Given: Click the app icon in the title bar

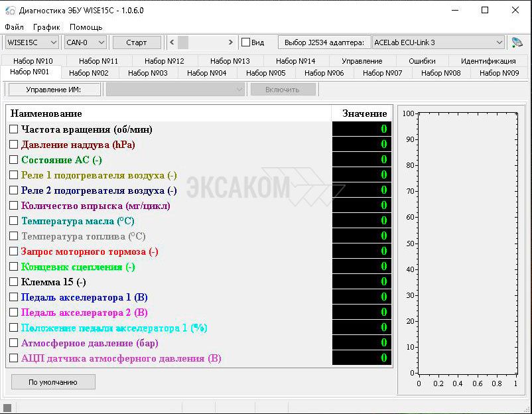Looking at the screenshot, I should (x=10, y=11).
